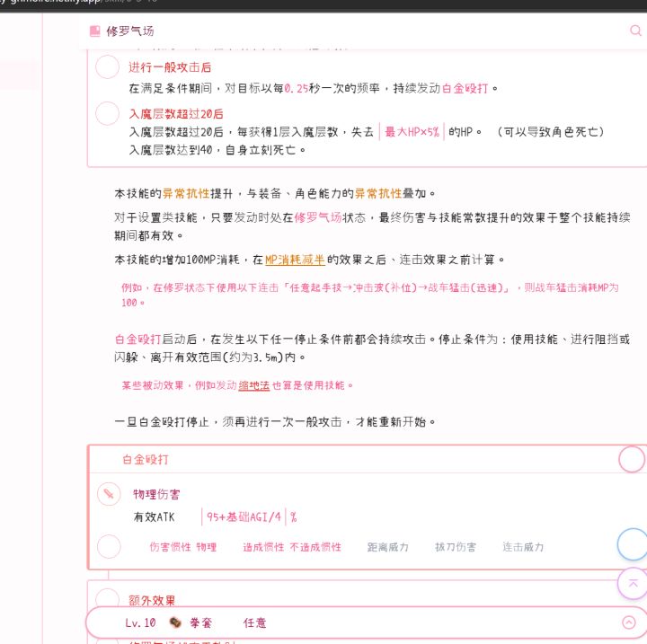Click the 进行一般攻击后 heading
Viewport: 647px width, 644px height.
170,67
